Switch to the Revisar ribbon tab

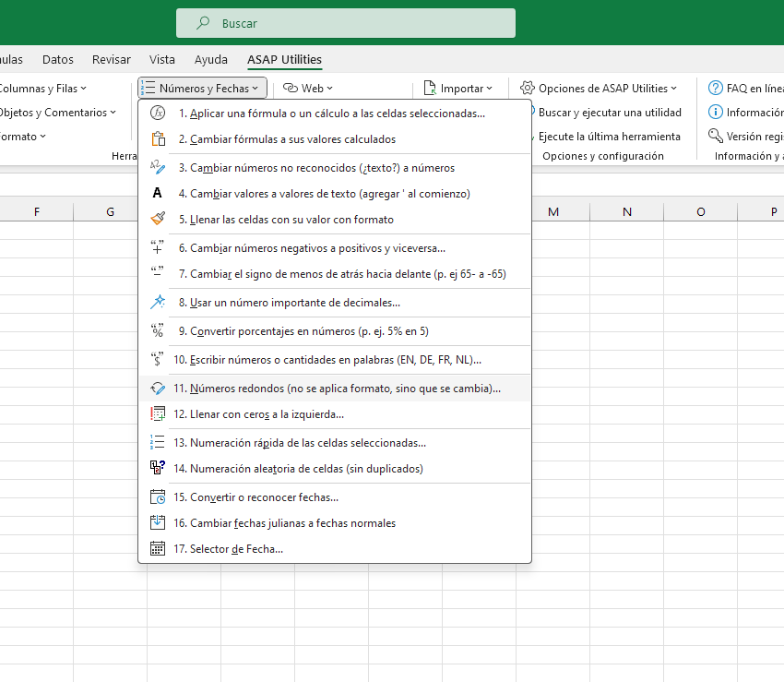[112, 60]
